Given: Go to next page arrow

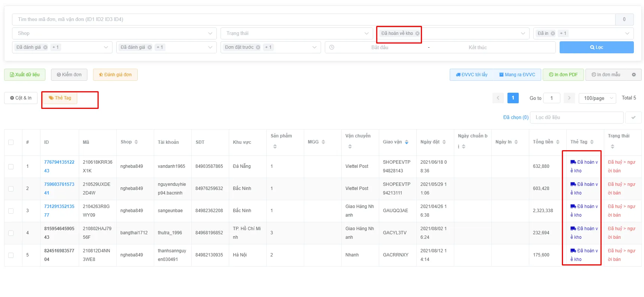Looking at the screenshot, I should coord(569,98).
